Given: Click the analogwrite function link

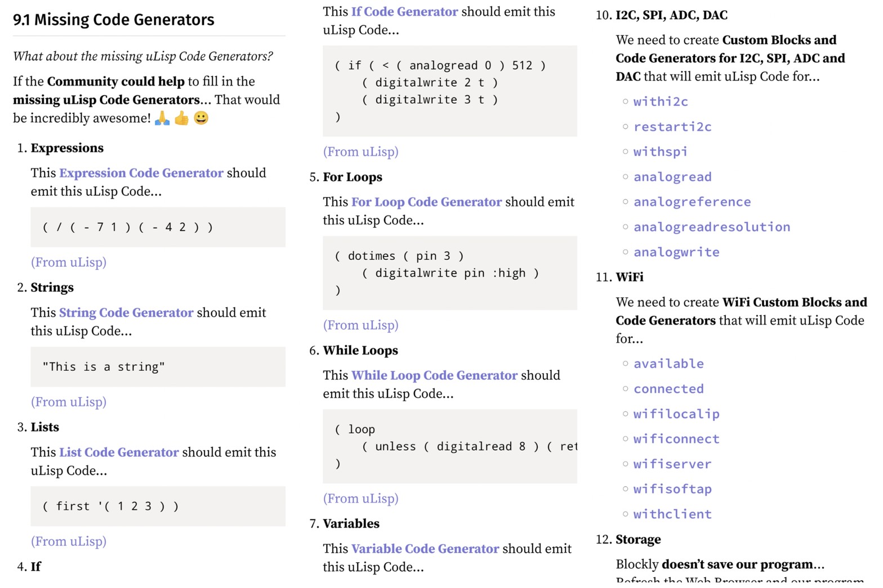Looking at the screenshot, I should [676, 252].
